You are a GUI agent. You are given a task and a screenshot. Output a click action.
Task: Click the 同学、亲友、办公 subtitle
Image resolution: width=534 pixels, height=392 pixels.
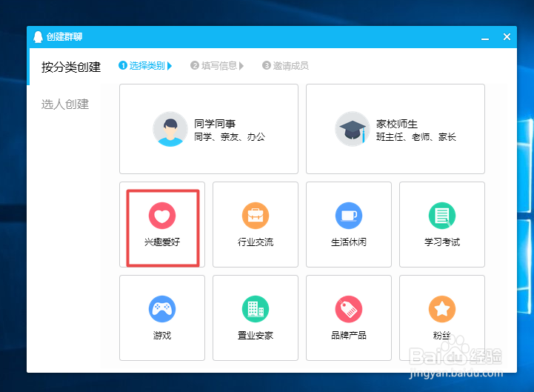pos(230,137)
